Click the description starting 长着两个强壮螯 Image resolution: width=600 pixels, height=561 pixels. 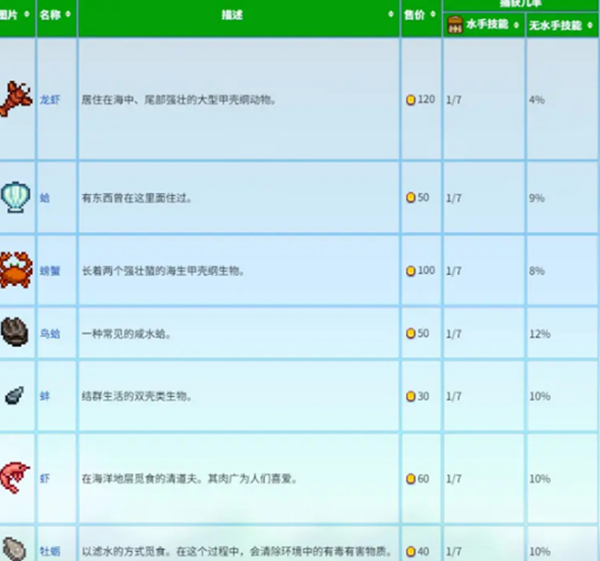click(x=163, y=271)
